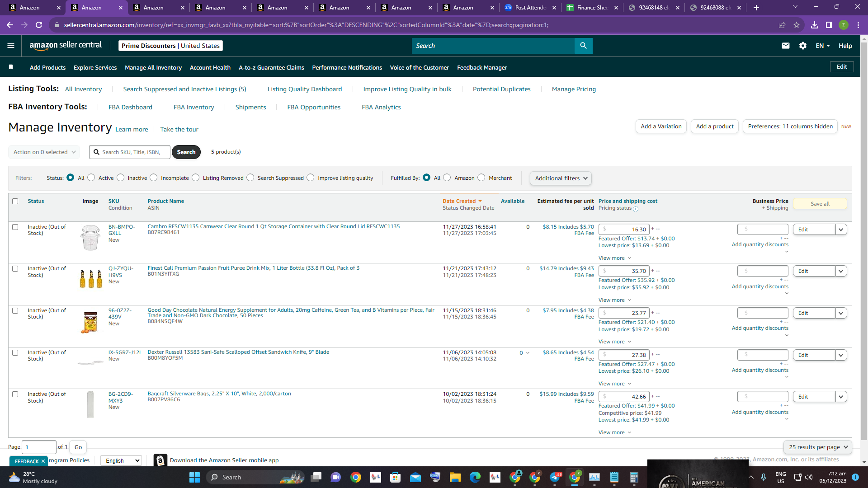Expand the Additional filters dropdown

pos(561,178)
